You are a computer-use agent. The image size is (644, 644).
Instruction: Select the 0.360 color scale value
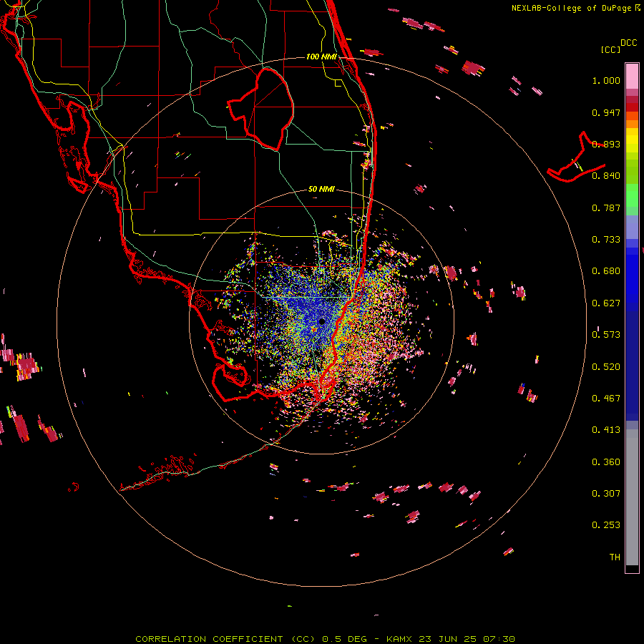click(x=606, y=462)
